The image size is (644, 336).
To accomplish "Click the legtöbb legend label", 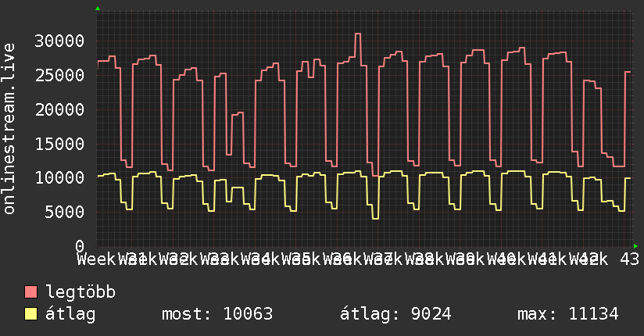I will click(80, 292).
